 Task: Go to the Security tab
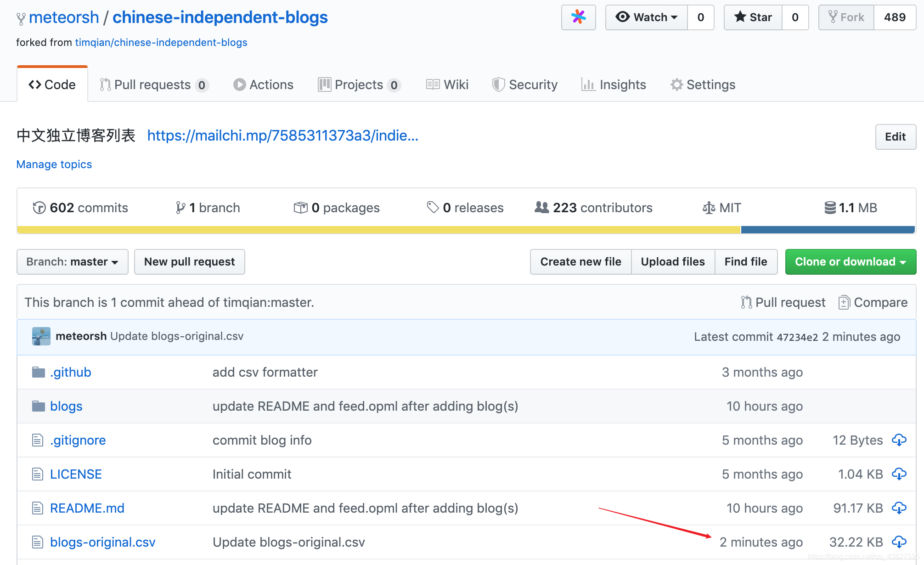tap(524, 85)
